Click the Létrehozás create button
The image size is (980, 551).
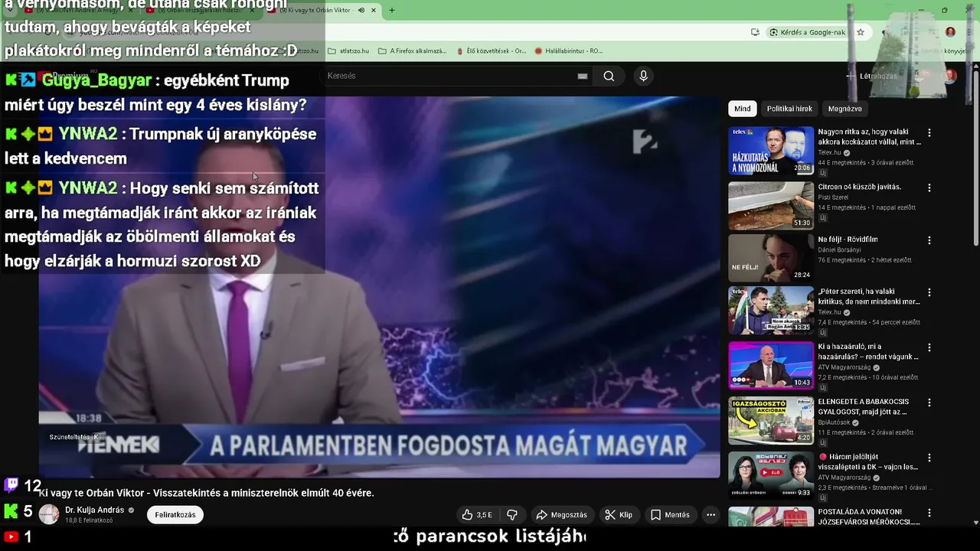872,76
